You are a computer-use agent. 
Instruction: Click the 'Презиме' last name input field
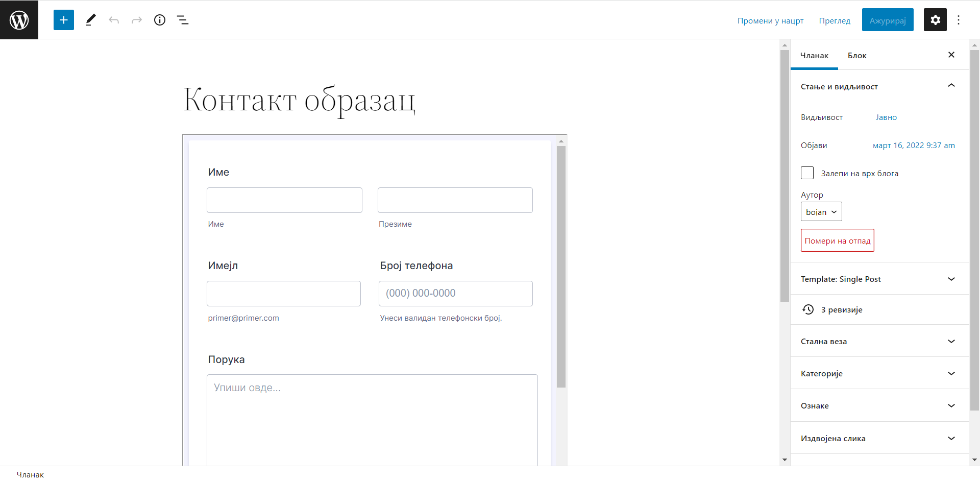[455, 200]
